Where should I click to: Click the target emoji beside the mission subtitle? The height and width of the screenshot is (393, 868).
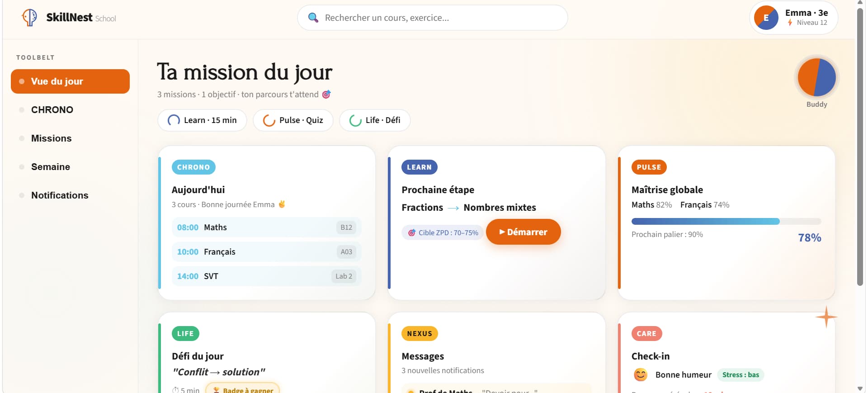click(326, 94)
